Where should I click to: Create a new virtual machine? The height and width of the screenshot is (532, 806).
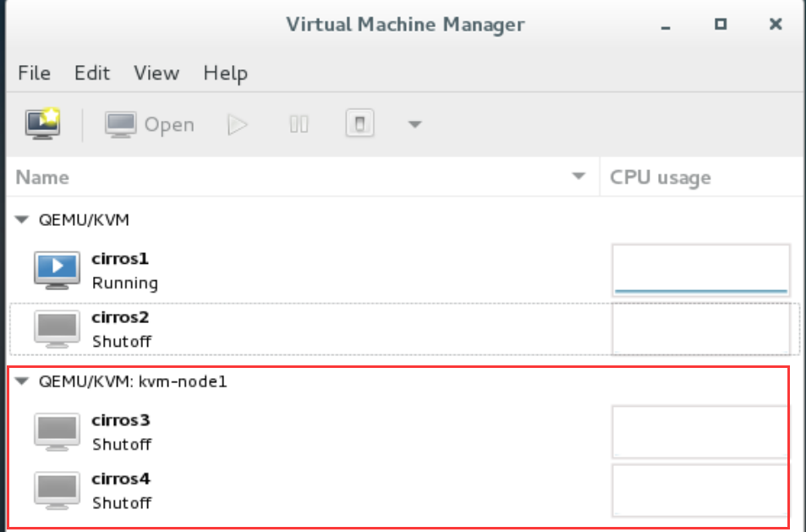click(42, 123)
